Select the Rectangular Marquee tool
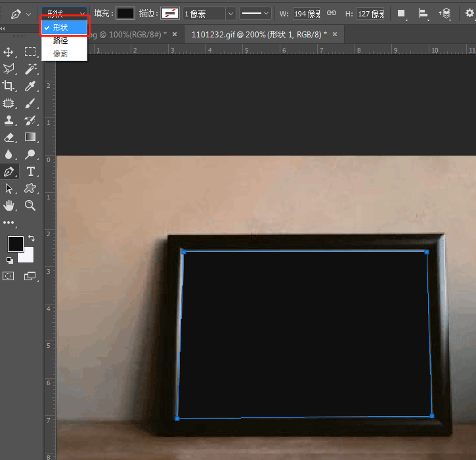Screen dimensions: 476x460 [30, 52]
